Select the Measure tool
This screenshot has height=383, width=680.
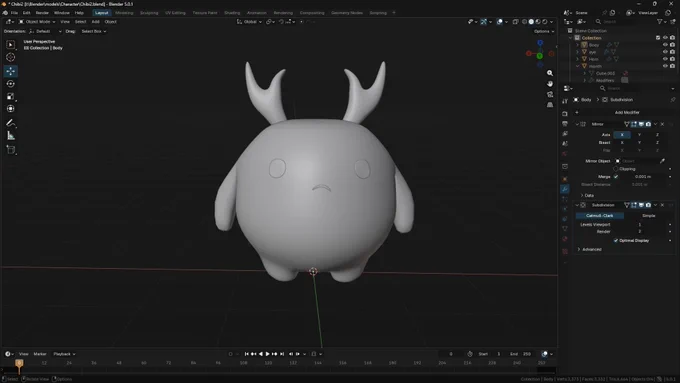tap(10, 136)
